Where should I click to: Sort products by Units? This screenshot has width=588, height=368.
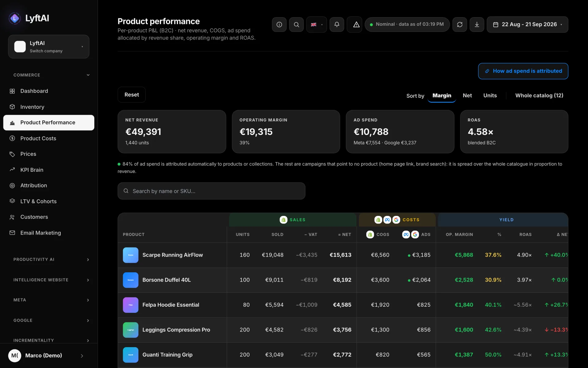point(490,96)
